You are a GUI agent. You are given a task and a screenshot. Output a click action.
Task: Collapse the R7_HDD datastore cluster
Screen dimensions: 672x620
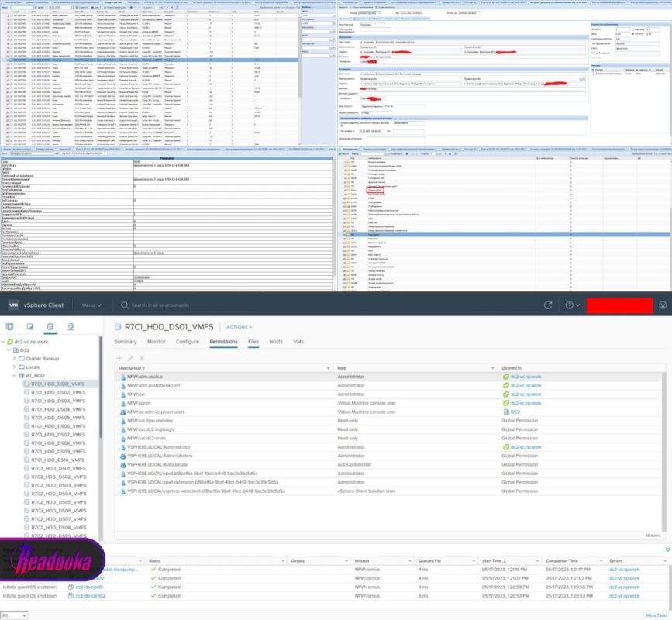pyautogui.click(x=15, y=375)
